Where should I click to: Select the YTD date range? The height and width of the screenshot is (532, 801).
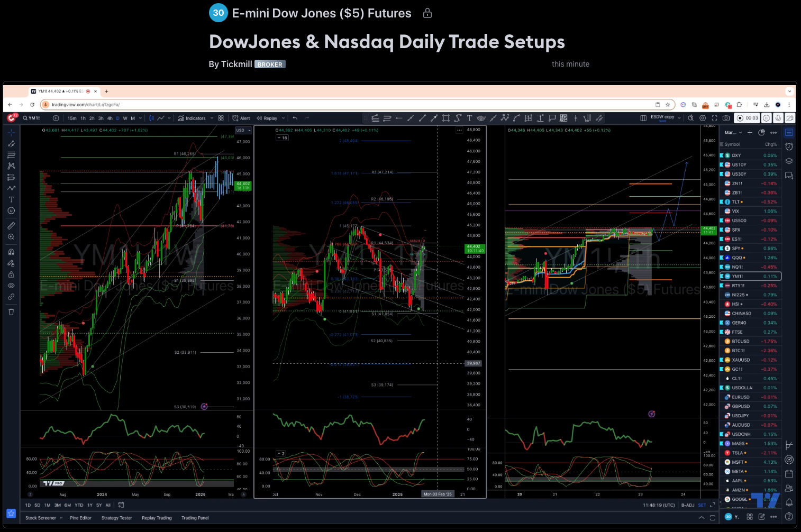click(79, 505)
